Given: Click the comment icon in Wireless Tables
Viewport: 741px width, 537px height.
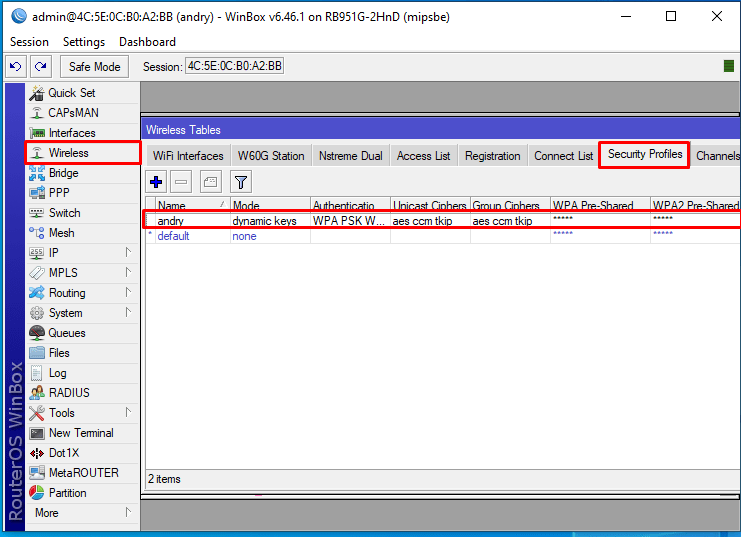Looking at the screenshot, I should (x=210, y=181).
